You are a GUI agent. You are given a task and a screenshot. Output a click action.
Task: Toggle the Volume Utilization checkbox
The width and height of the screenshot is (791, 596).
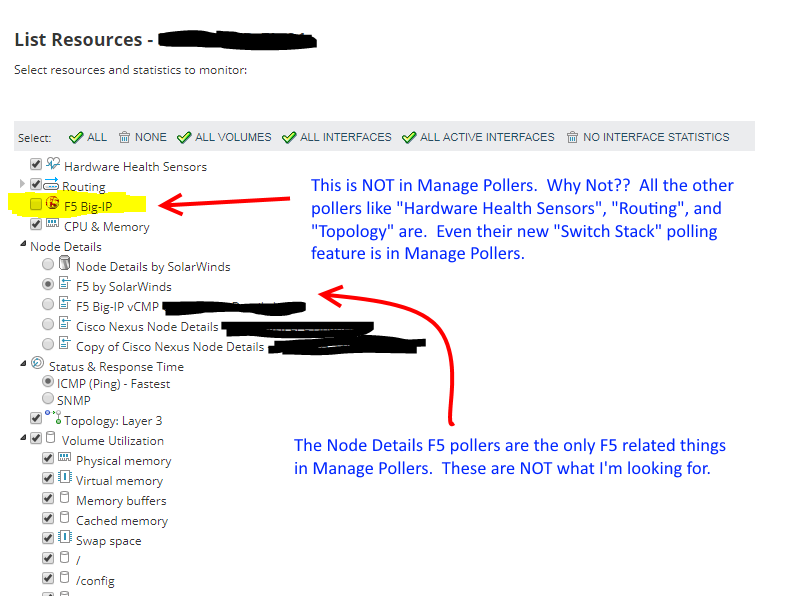(x=36, y=438)
